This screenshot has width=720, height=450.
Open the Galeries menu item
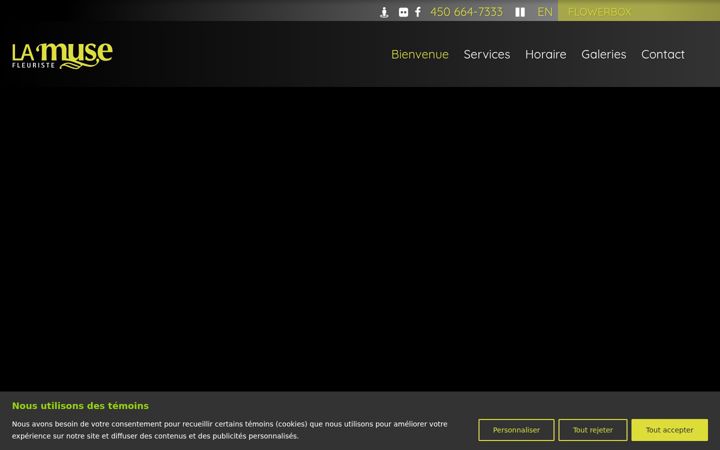[603, 54]
